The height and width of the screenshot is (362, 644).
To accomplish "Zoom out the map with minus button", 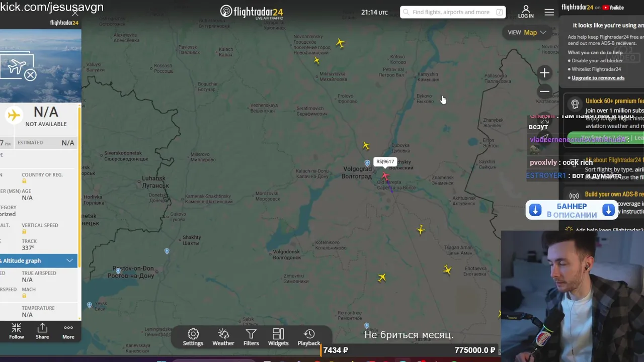I will click(544, 92).
